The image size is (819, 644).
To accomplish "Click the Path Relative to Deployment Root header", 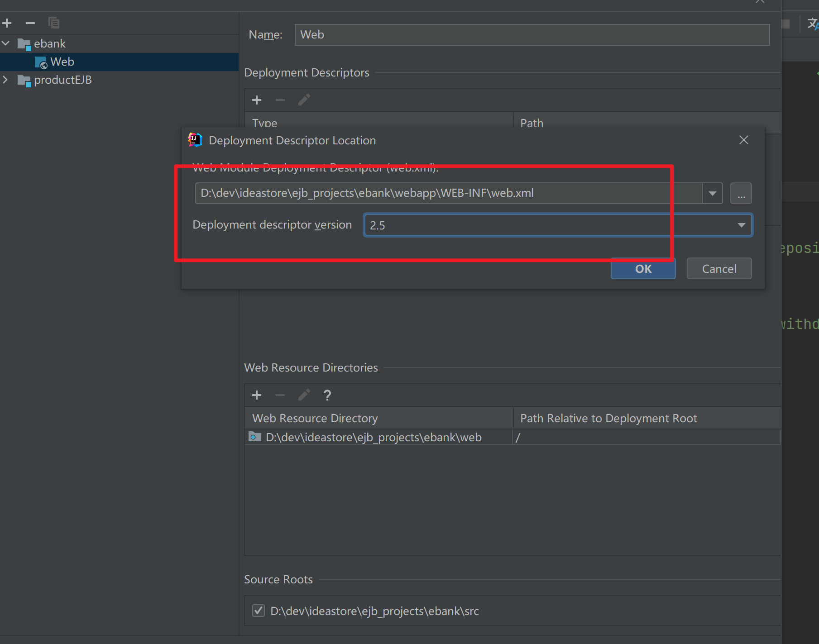I will (647, 418).
